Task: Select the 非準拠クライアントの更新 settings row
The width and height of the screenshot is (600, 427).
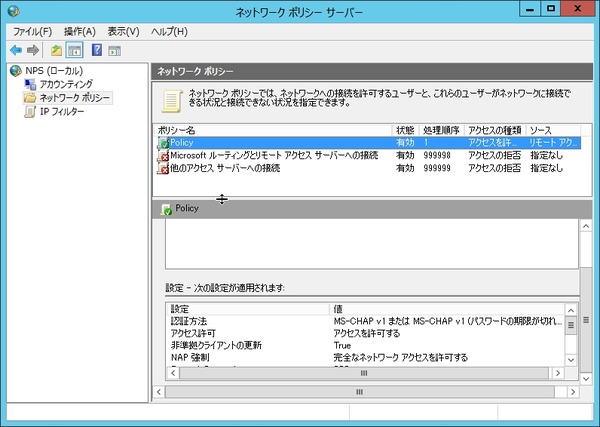Action: tap(366, 346)
